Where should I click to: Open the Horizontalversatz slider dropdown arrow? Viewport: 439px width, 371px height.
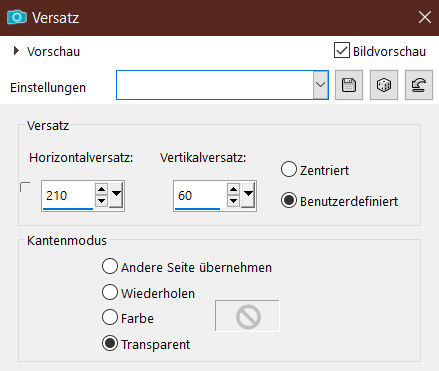click(116, 195)
